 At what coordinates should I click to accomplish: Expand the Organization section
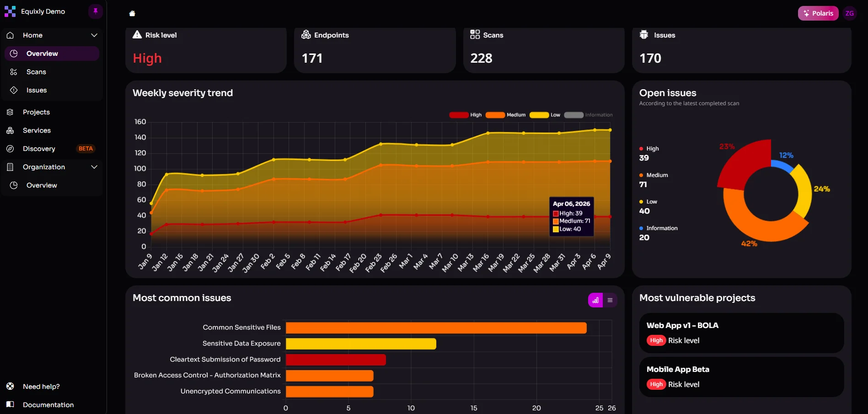(94, 167)
